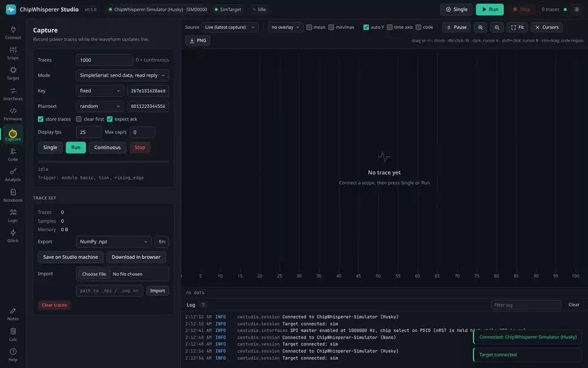Start Continuous capture
This screenshot has width=588, height=368.
pos(107,148)
